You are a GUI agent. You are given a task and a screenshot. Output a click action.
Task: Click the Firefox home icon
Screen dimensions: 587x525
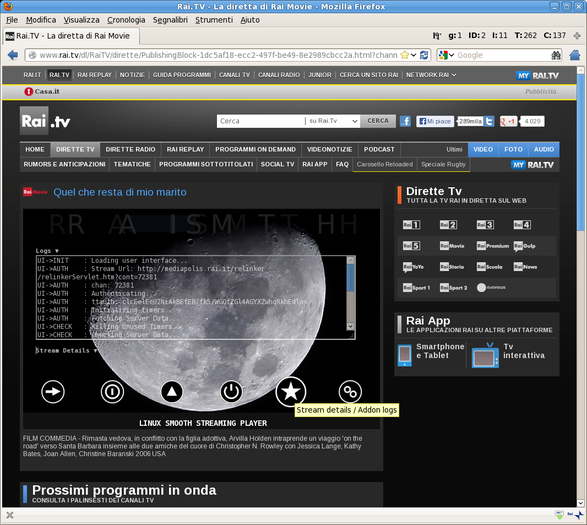(575, 55)
